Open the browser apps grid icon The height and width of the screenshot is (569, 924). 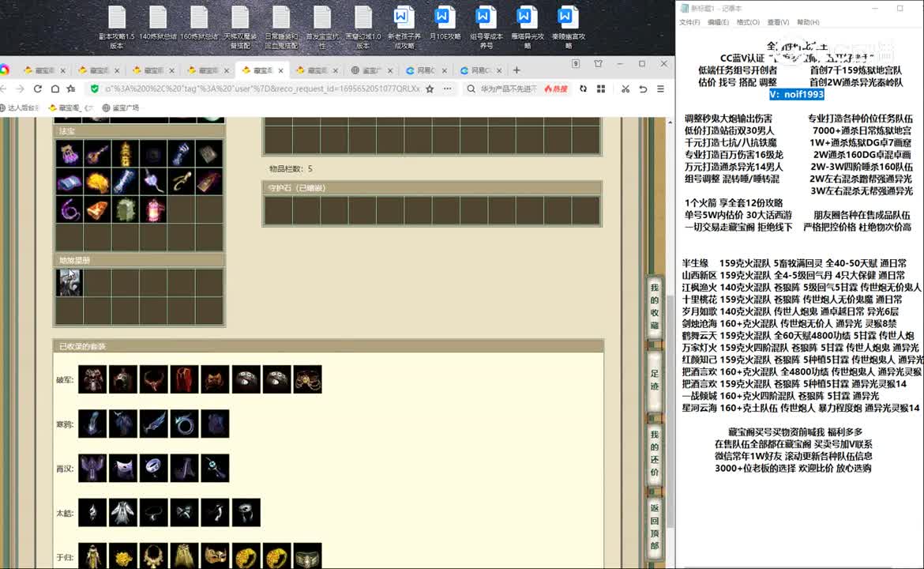tap(601, 89)
